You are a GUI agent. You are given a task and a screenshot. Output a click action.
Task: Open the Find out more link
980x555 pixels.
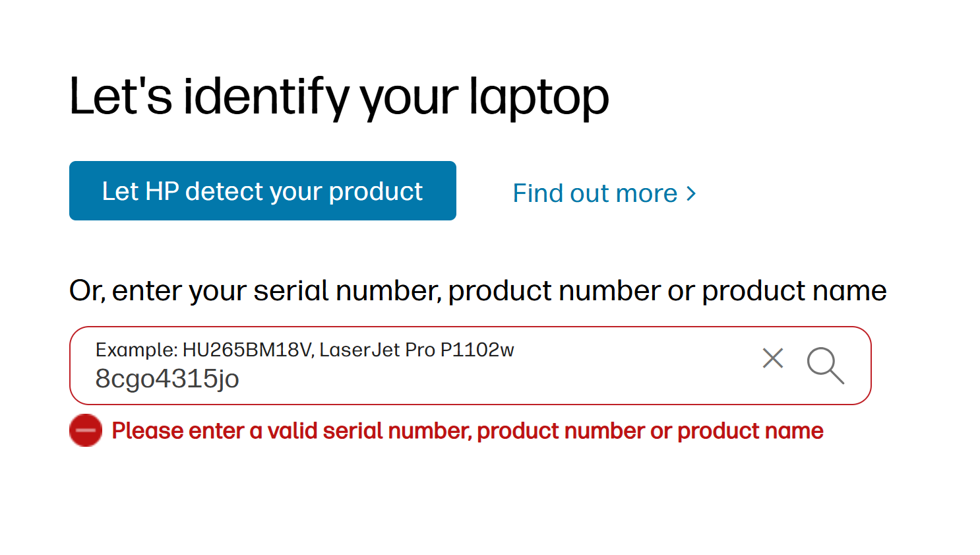(595, 193)
